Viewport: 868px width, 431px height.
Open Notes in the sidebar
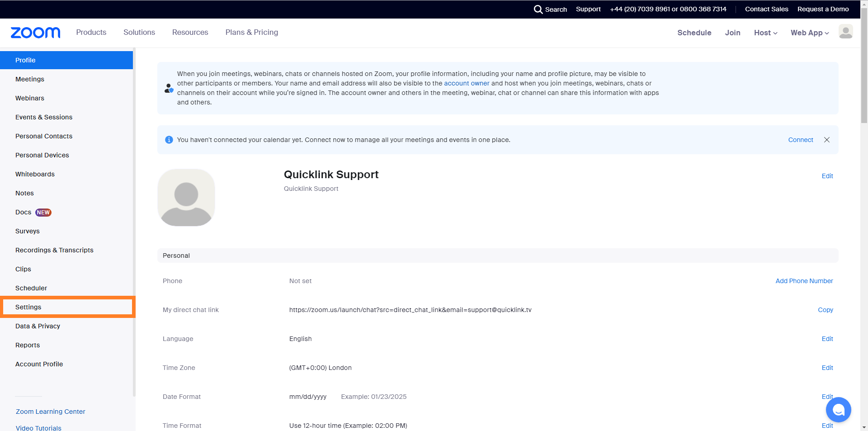tap(66, 193)
